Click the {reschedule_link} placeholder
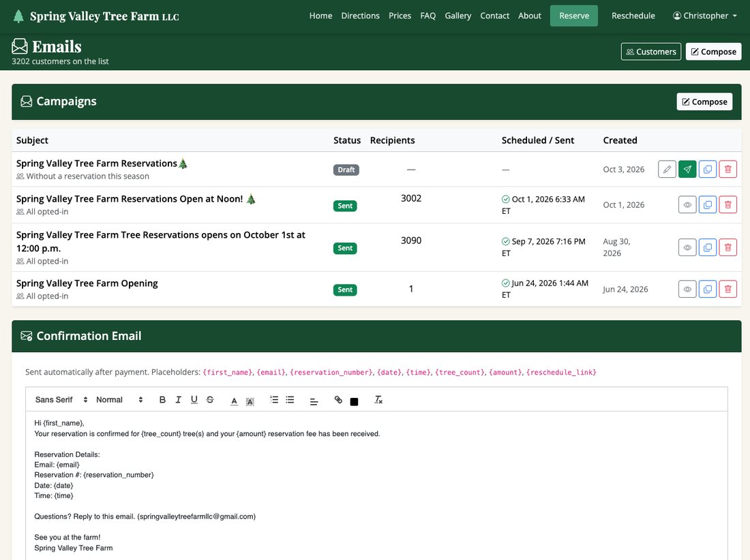750x560 pixels. (561, 372)
